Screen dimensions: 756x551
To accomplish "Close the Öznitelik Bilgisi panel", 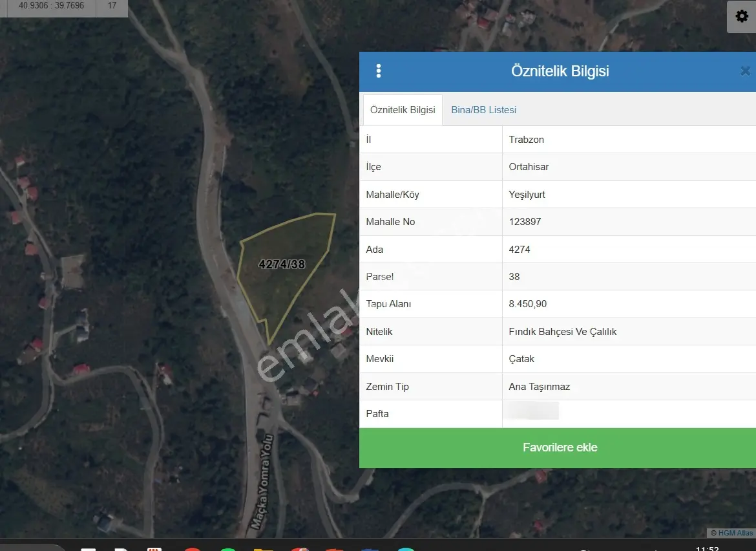I will [x=746, y=71].
